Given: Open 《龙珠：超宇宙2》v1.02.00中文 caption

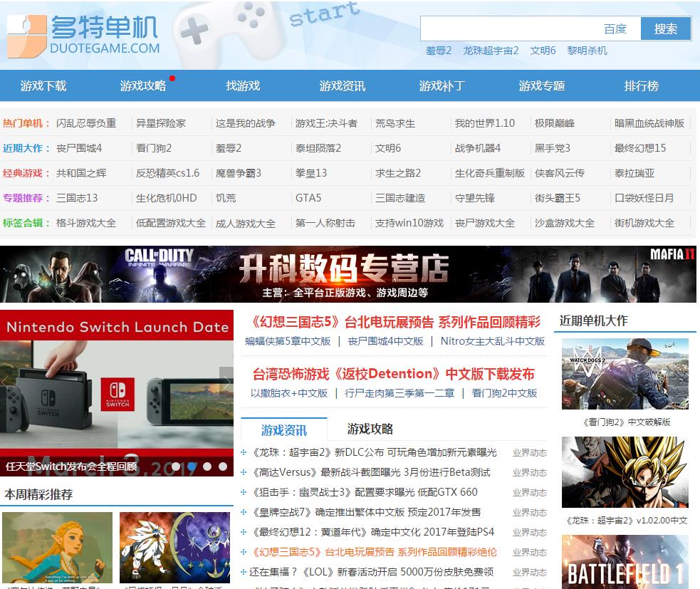Looking at the screenshot, I should (x=625, y=520).
